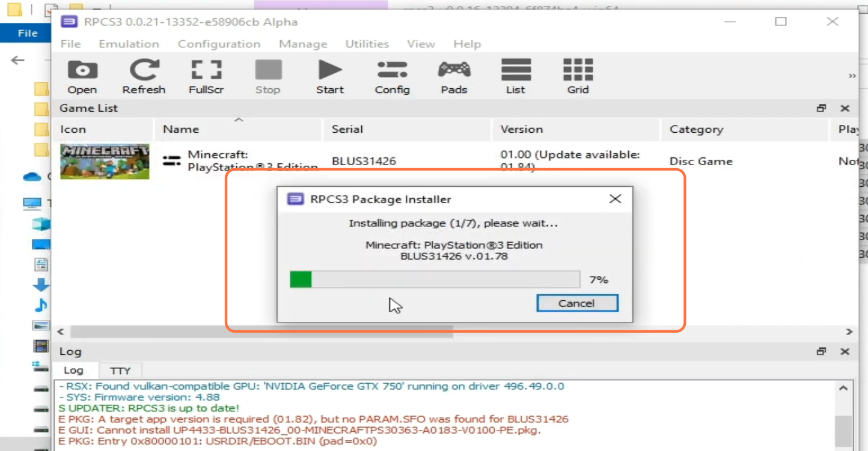Viewport: 868px width, 451px height.
Task: Click log scroll up arrow
Action: 843,389
